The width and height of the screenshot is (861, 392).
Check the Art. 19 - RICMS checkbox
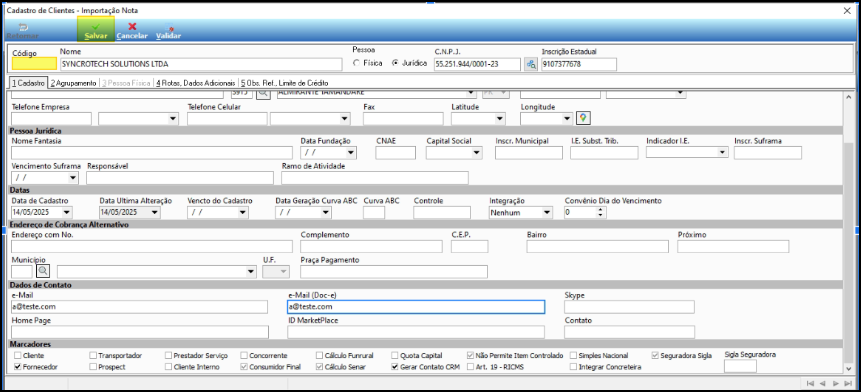pyautogui.click(x=471, y=367)
